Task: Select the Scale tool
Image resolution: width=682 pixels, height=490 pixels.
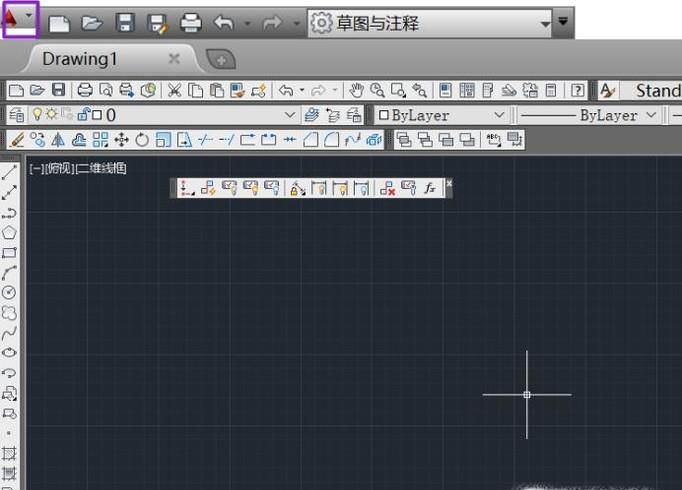Action: coord(163,140)
